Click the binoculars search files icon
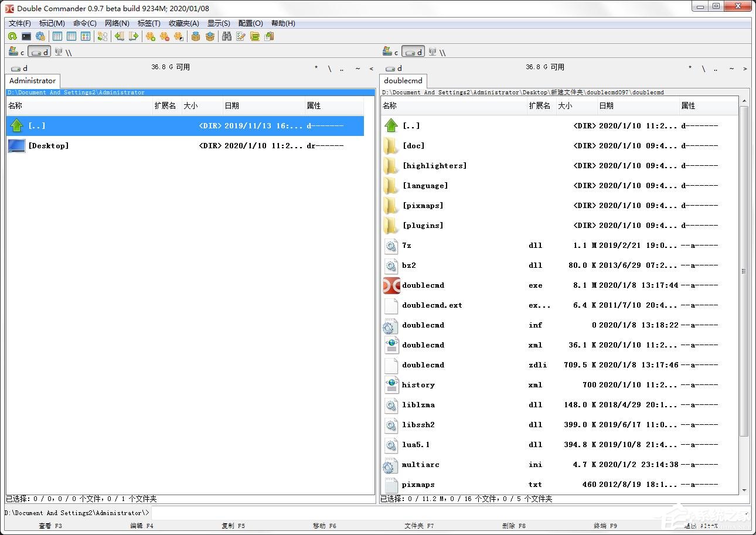This screenshot has height=535, width=756. click(227, 36)
